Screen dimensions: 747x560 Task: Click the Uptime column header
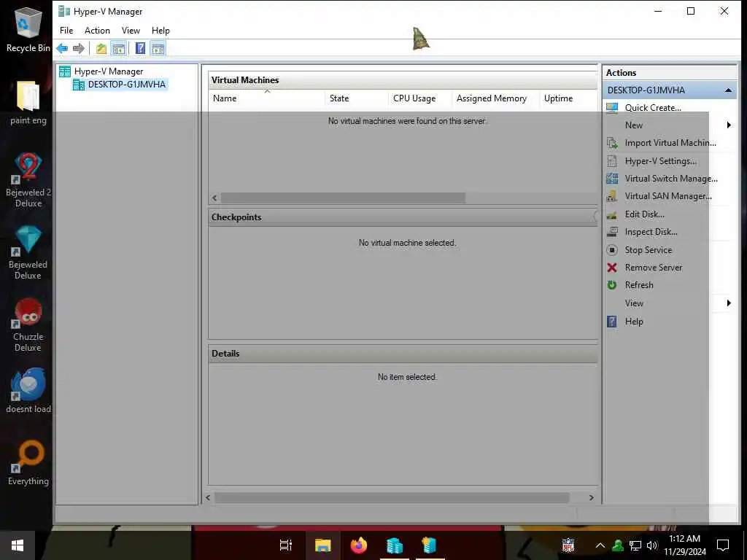(569, 98)
